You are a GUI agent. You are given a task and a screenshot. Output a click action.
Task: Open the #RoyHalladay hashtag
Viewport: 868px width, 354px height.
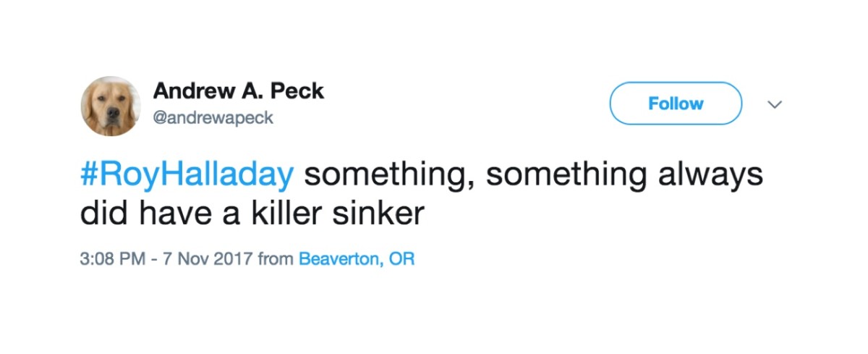pyautogui.click(x=187, y=175)
